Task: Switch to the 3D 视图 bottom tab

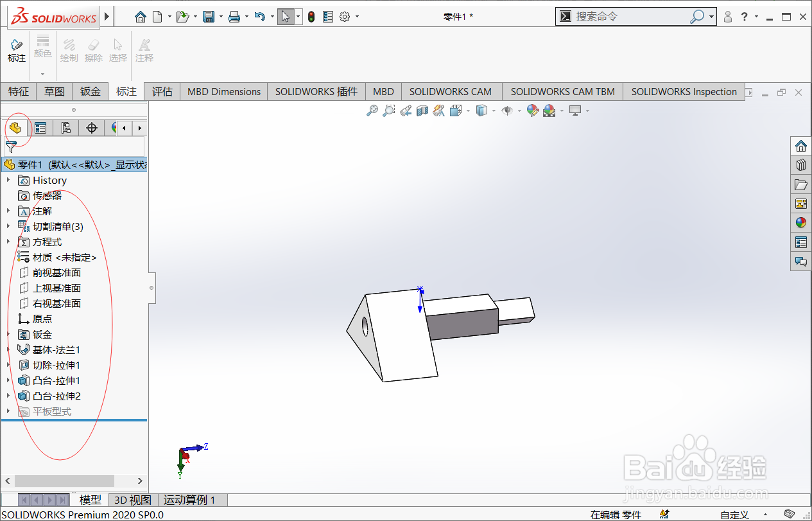Action: coord(133,500)
